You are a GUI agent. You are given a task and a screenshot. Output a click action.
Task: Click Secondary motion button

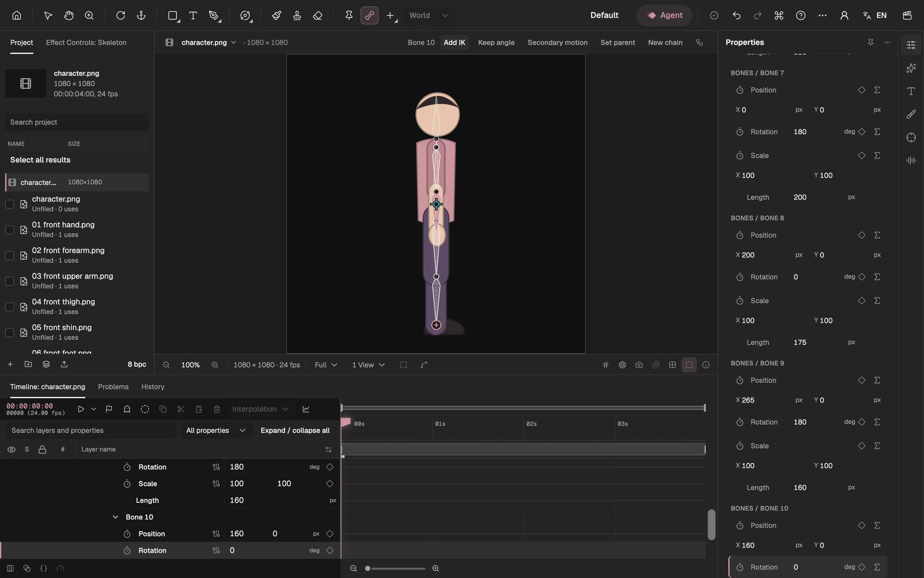click(558, 42)
